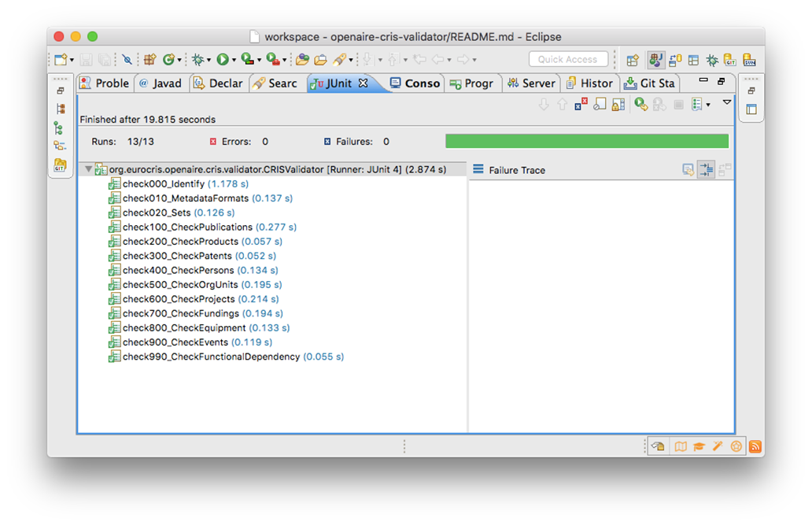This screenshot has width=812, height=525.
Task: Switch to the Resource perspective icon
Action: (693, 60)
